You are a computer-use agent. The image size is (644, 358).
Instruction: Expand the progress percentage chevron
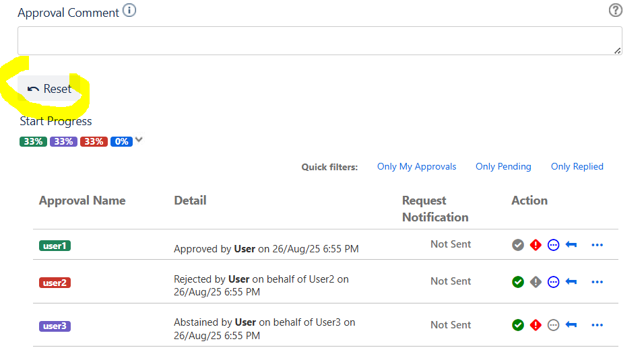139,140
